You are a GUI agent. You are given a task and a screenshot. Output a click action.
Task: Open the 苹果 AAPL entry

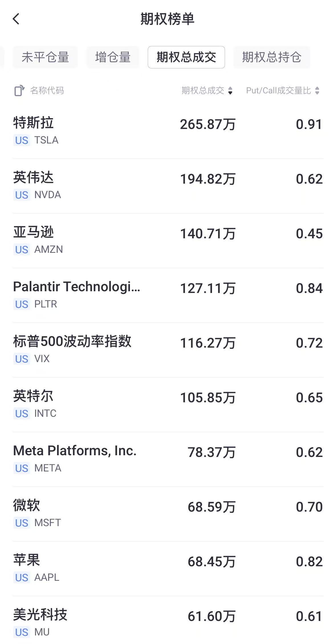pyautogui.click(x=168, y=568)
